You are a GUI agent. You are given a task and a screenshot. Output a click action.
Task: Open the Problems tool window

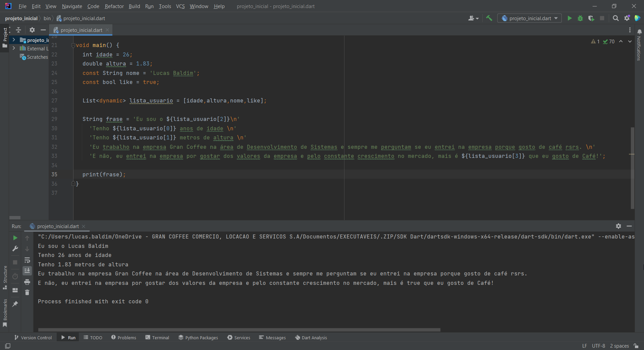(x=124, y=338)
